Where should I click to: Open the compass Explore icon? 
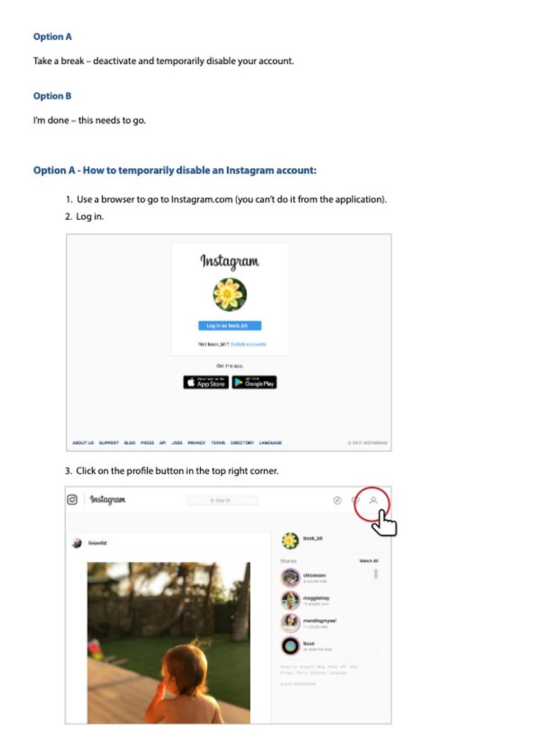[337, 500]
